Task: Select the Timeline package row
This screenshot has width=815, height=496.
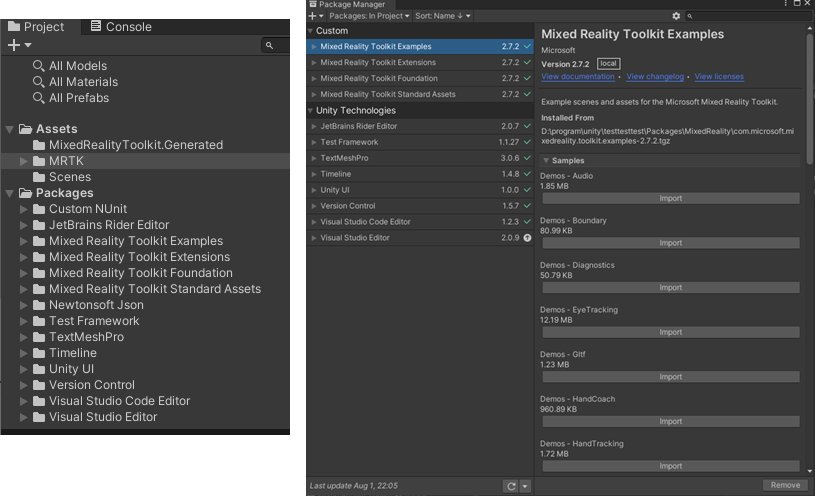Action: [420, 174]
